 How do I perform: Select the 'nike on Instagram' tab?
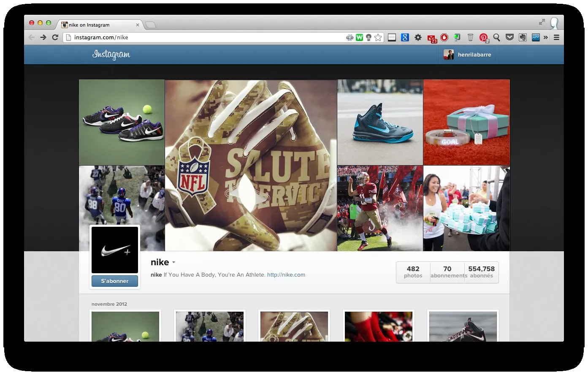coord(100,25)
